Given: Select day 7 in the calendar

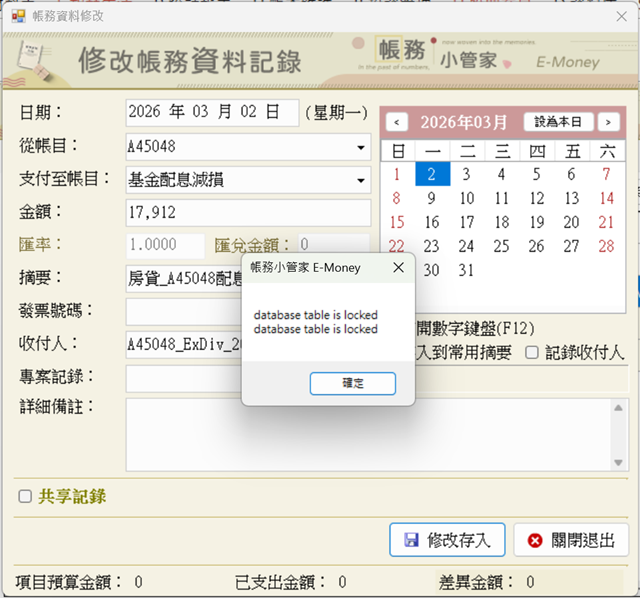Looking at the screenshot, I should point(607,174).
